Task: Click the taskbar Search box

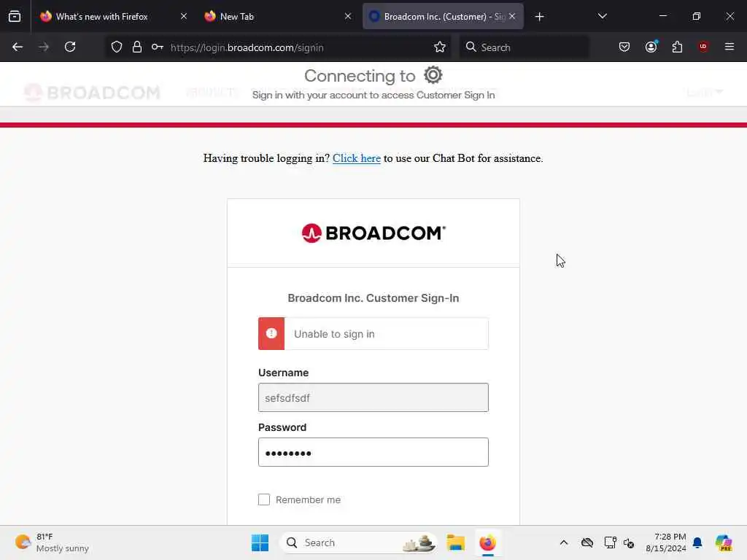Action: coord(358,542)
